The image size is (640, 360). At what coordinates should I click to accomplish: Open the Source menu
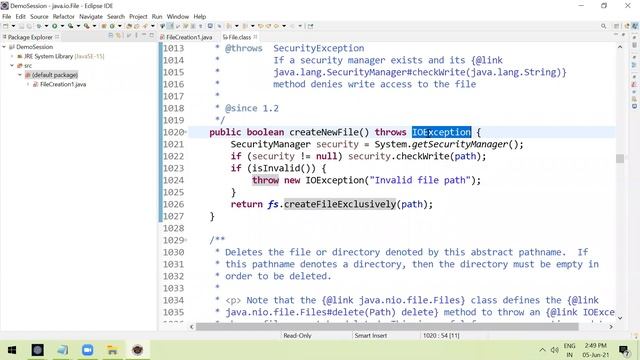tap(39, 17)
